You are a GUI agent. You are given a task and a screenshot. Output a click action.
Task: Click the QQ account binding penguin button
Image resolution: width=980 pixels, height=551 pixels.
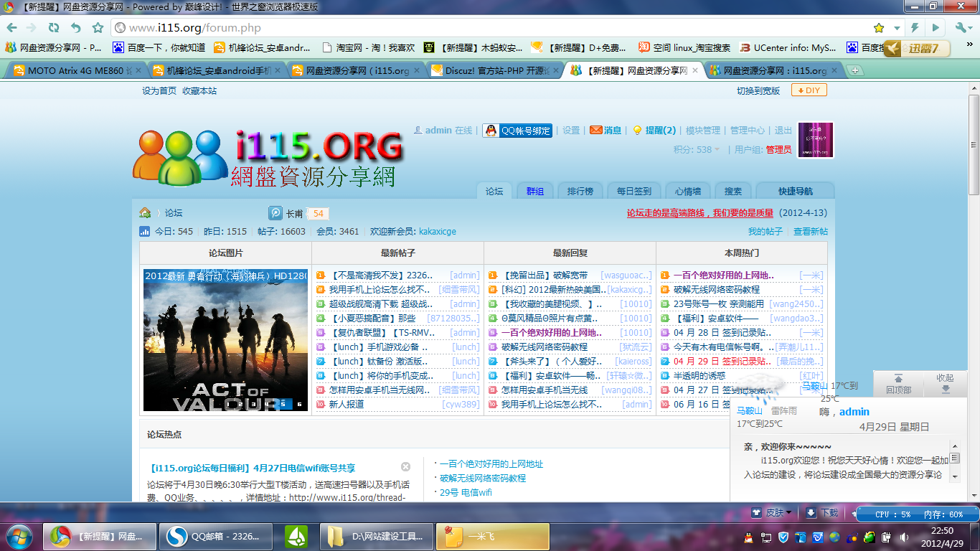pos(517,131)
